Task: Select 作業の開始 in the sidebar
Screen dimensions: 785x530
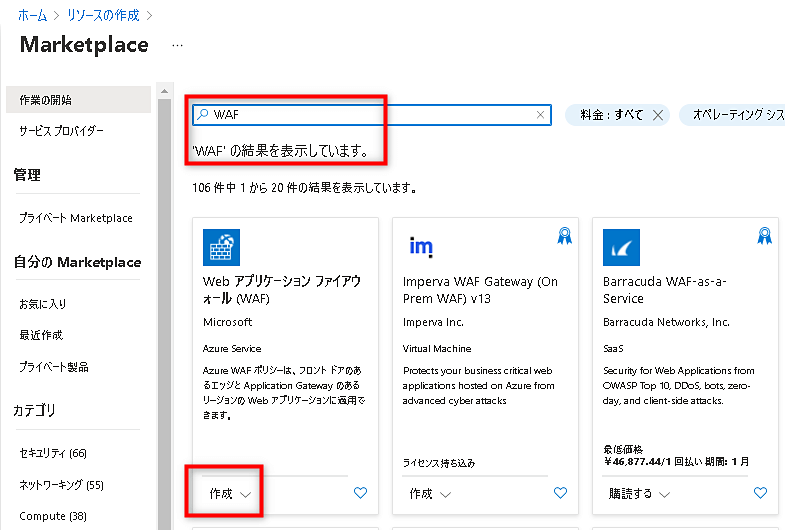Action: pos(78,100)
